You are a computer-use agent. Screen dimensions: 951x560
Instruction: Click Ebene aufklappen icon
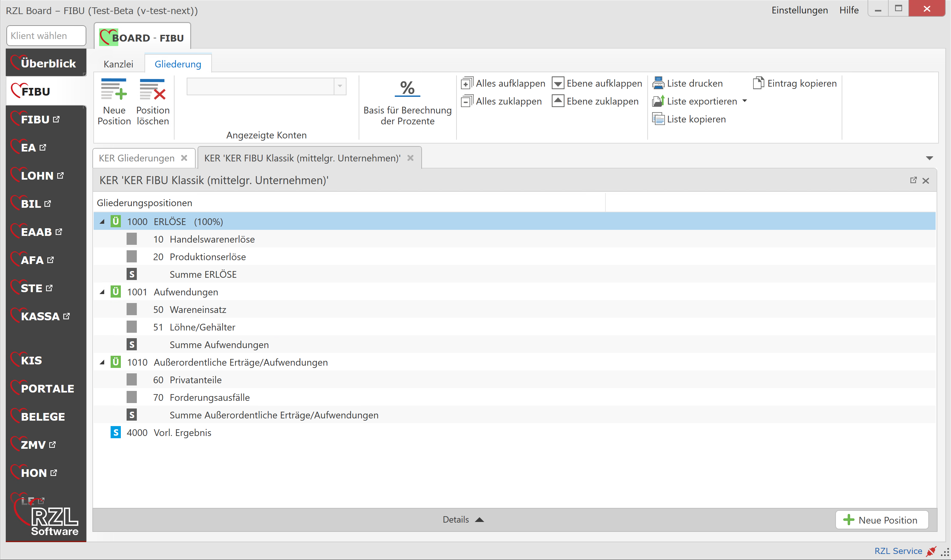click(558, 83)
